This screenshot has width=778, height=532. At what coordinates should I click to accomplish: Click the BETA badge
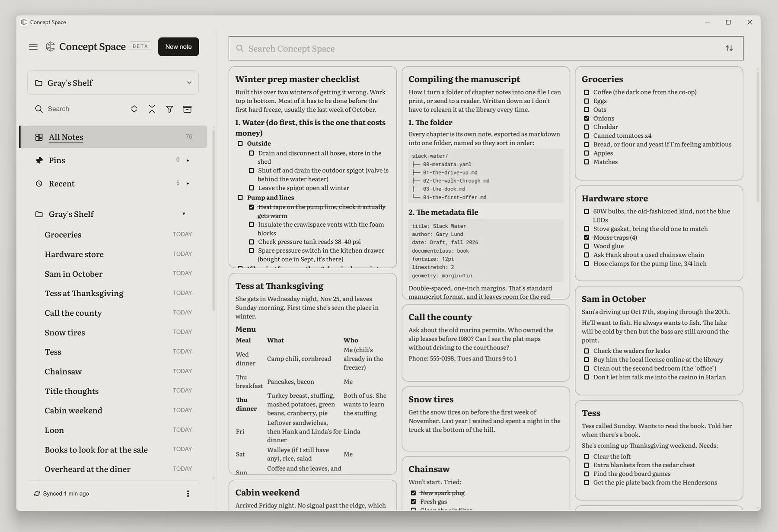[140, 46]
